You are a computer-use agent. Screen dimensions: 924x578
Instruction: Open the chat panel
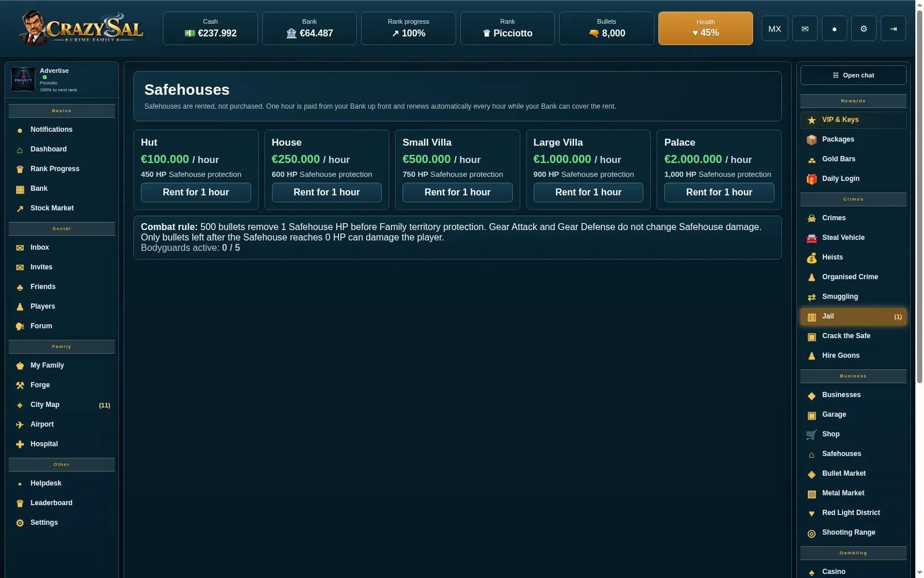(x=853, y=75)
